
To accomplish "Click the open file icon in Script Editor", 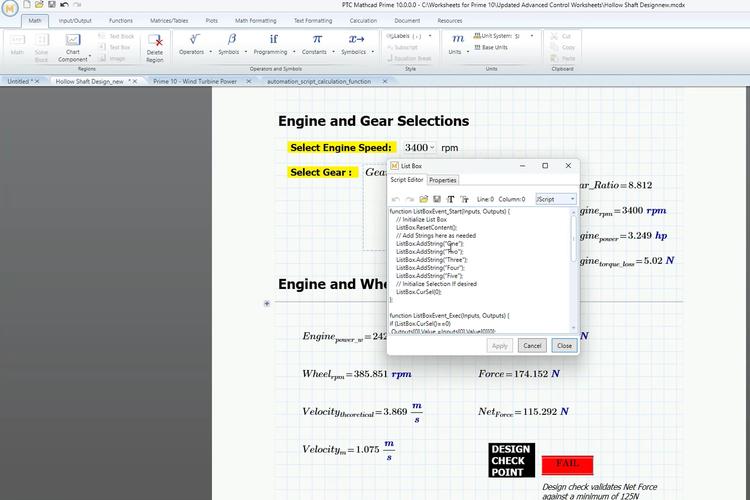I will coord(423,199).
